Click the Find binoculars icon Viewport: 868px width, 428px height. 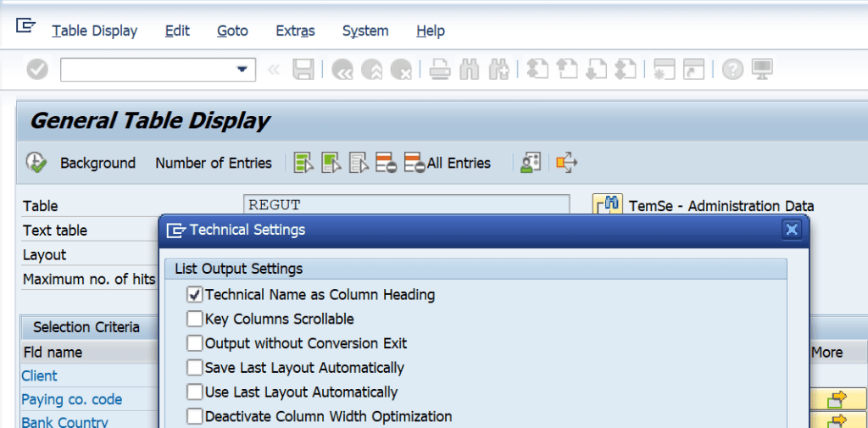click(470, 69)
